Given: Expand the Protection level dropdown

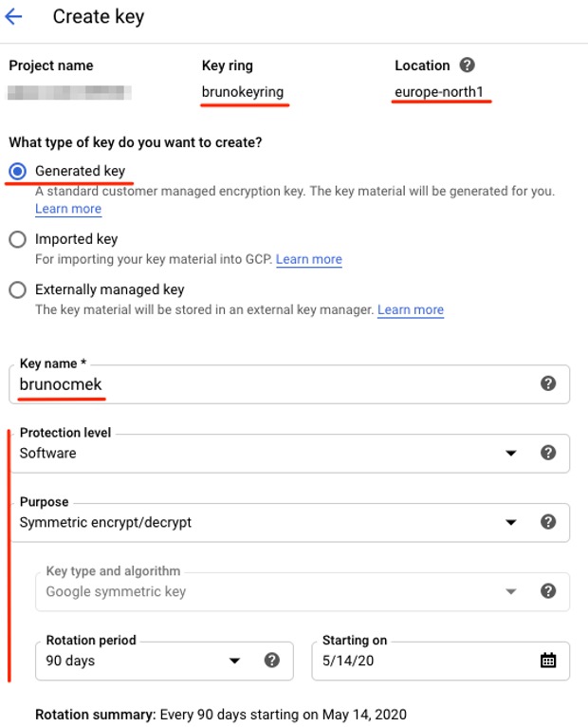Looking at the screenshot, I should click(511, 454).
